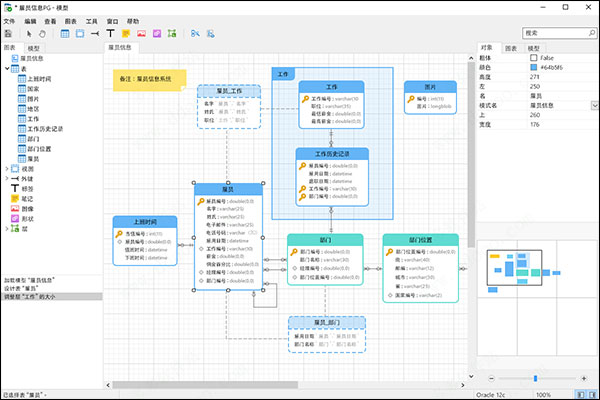Screen dimensions: 600x400
Task: Expand the 视图 views tree node
Action: [x=7, y=168]
